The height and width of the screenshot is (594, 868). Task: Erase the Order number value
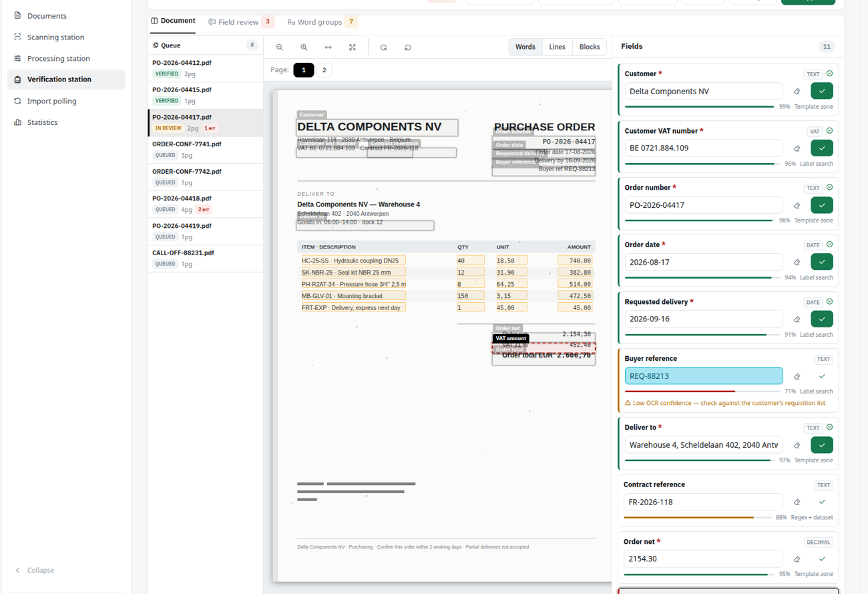tap(797, 205)
